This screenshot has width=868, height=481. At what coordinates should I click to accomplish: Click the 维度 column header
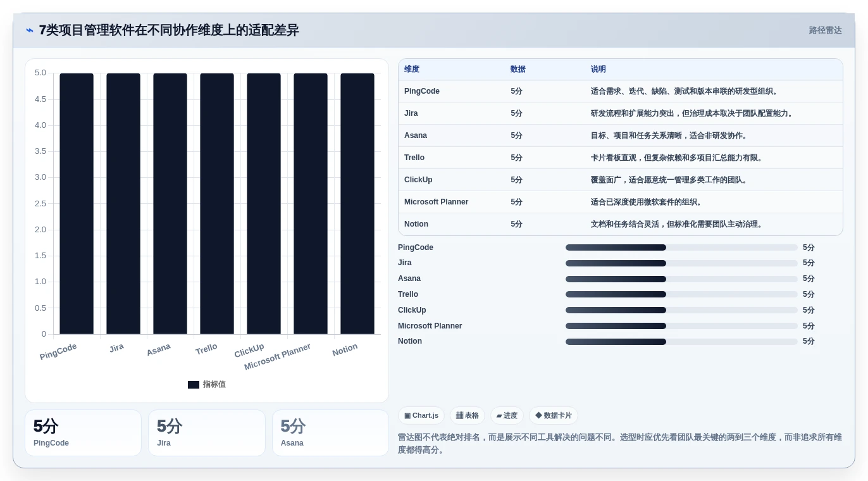[x=412, y=70]
